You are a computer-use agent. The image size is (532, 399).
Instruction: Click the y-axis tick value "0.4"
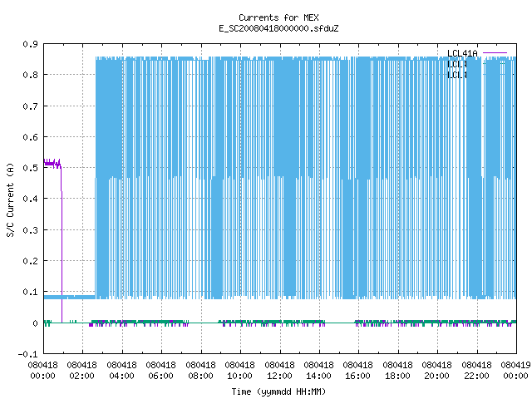(30, 199)
